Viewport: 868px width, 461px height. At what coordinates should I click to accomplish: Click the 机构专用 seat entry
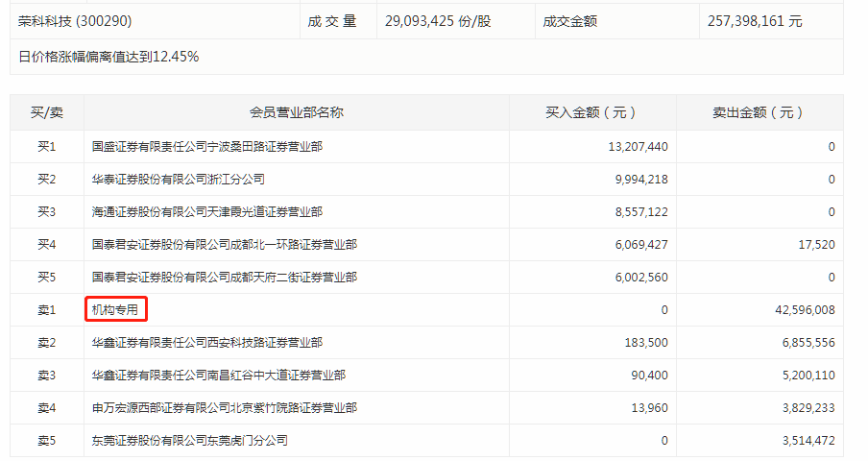pyautogui.click(x=115, y=310)
